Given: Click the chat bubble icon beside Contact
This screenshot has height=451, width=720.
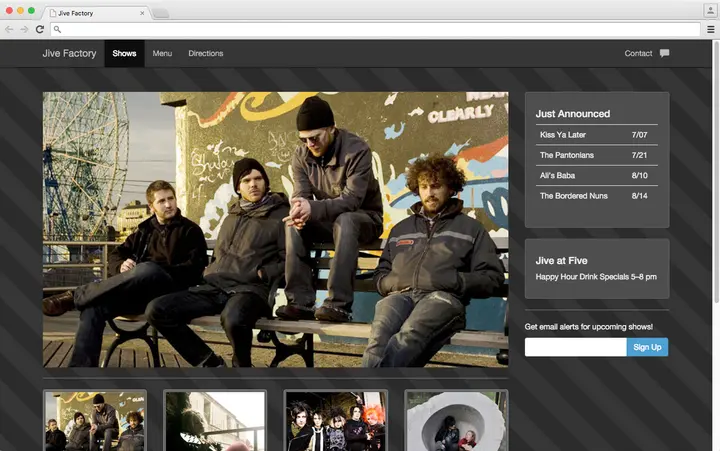Looking at the screenshot, I should coord(664,53).
